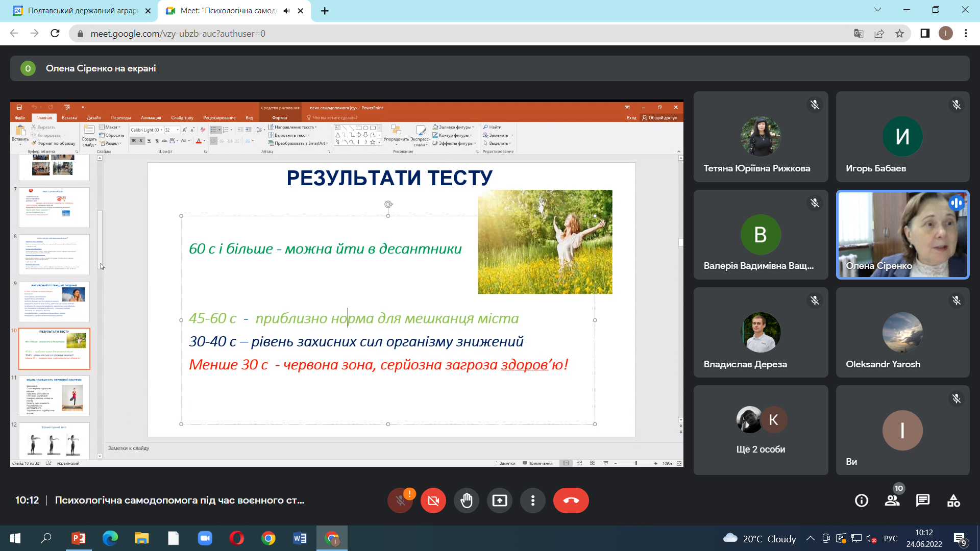Bookmark this tab with star icon
This screenshot has width=980, height=551.
[899, 34]
